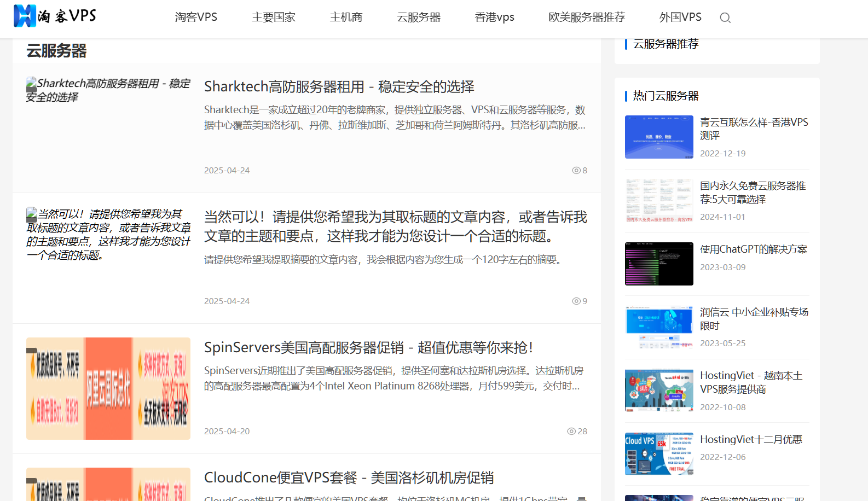Select 欧美服务器推荐 menu entry
This screenshot has width=868, height=501.
pos(587,17)
